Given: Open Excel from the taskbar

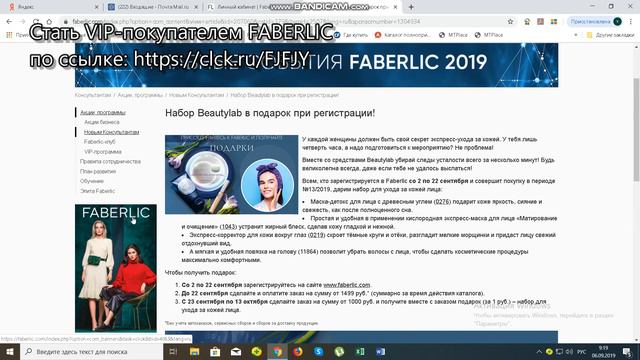Looking at the screenshot, I should [360, 351].
